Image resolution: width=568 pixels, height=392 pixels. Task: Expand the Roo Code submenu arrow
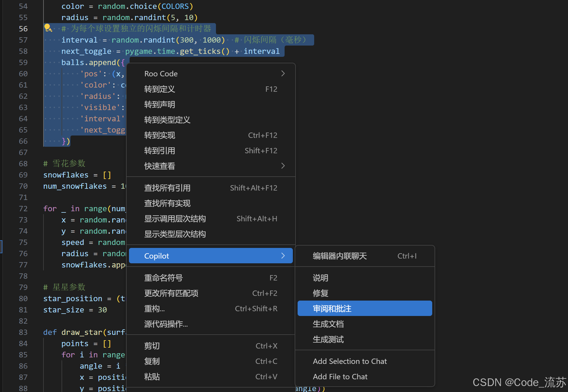[283, 73]
